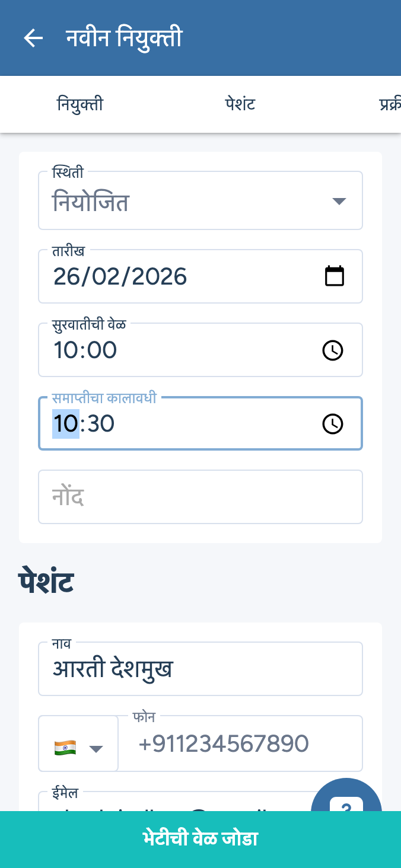Switch to the पेशंट tab
This screenshot has height=868, width=401.
pos(240,105)
